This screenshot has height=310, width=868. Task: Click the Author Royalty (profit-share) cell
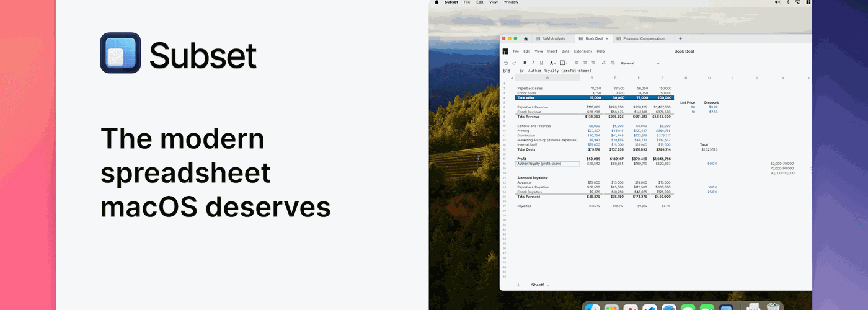pyautogui.click(x=547, y=164)
